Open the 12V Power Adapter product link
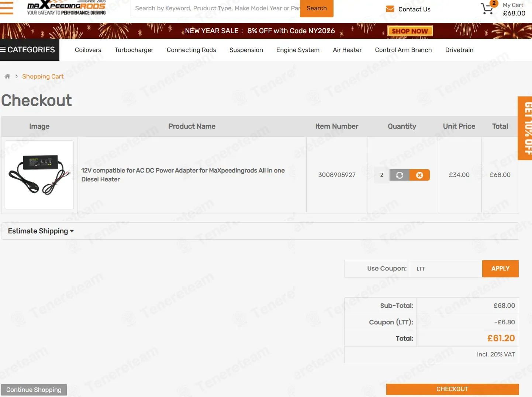The height and width of the screenshot is (397, 532). coord(183,175)
